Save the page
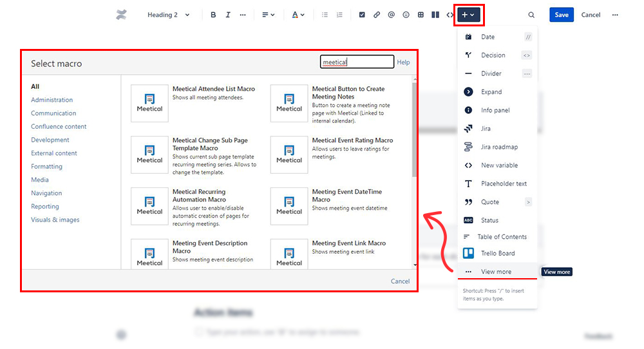 tap(562, 15)
